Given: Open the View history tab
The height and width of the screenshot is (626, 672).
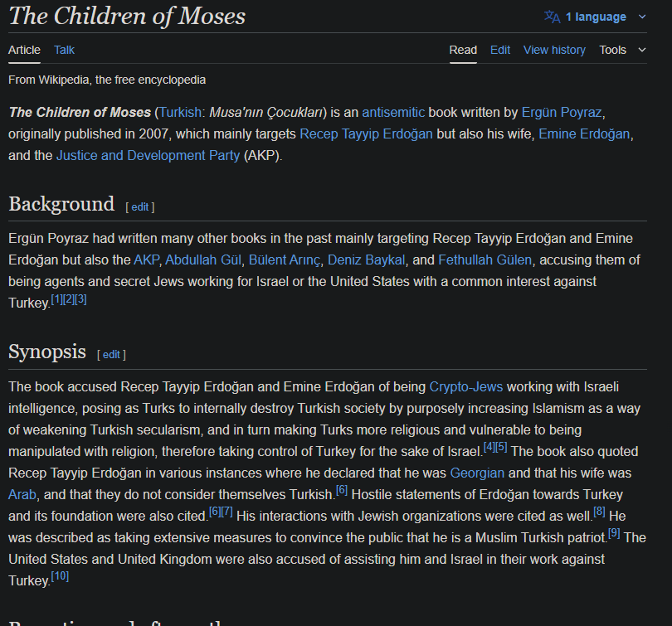Looking at the screenshot, I should (x=554, y=50).
